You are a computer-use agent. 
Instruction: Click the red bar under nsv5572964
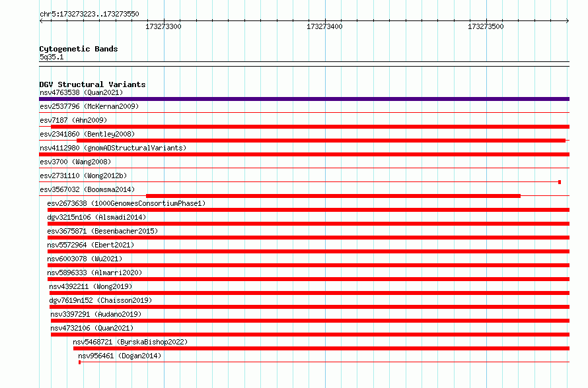coord(309,251)
